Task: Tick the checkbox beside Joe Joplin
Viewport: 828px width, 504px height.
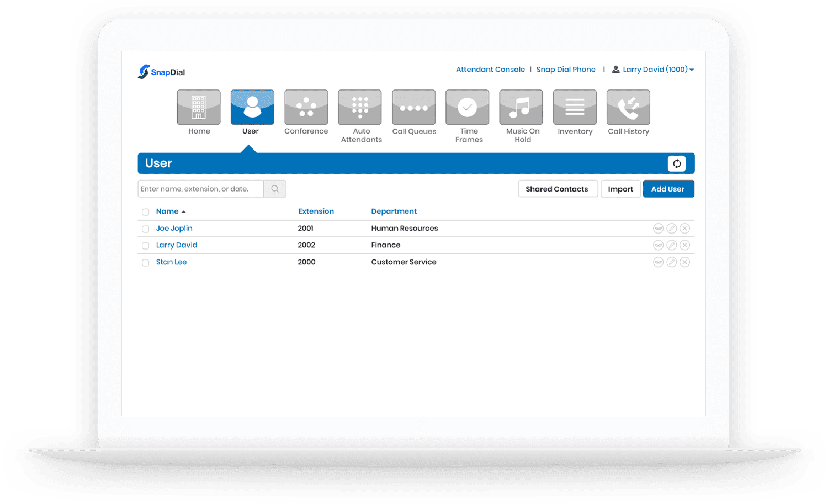Action: [146, 229]
